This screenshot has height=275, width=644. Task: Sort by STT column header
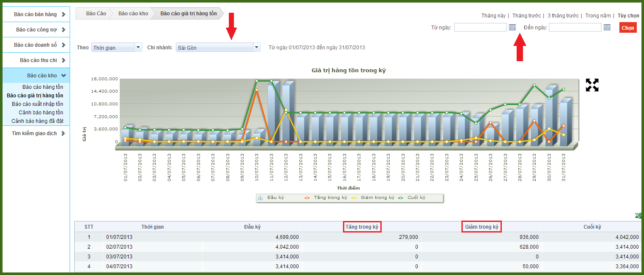[89, 227]
